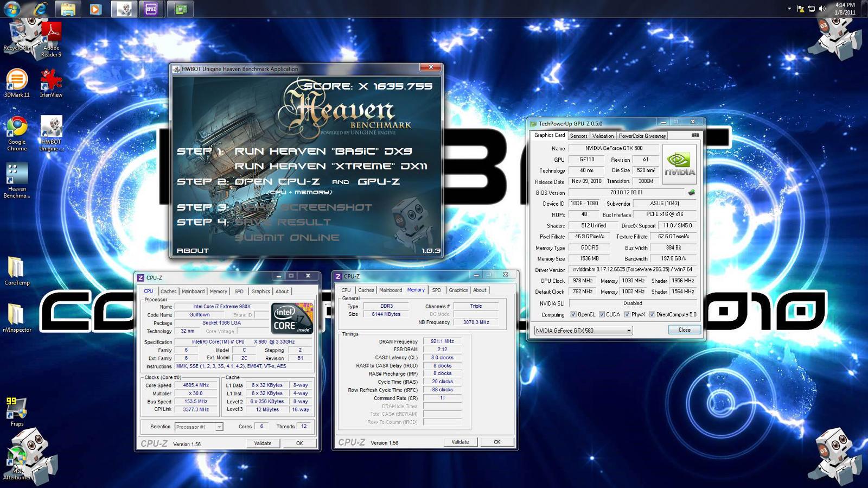Click the GPU-Z screenshot camera icon

(695, 135)
